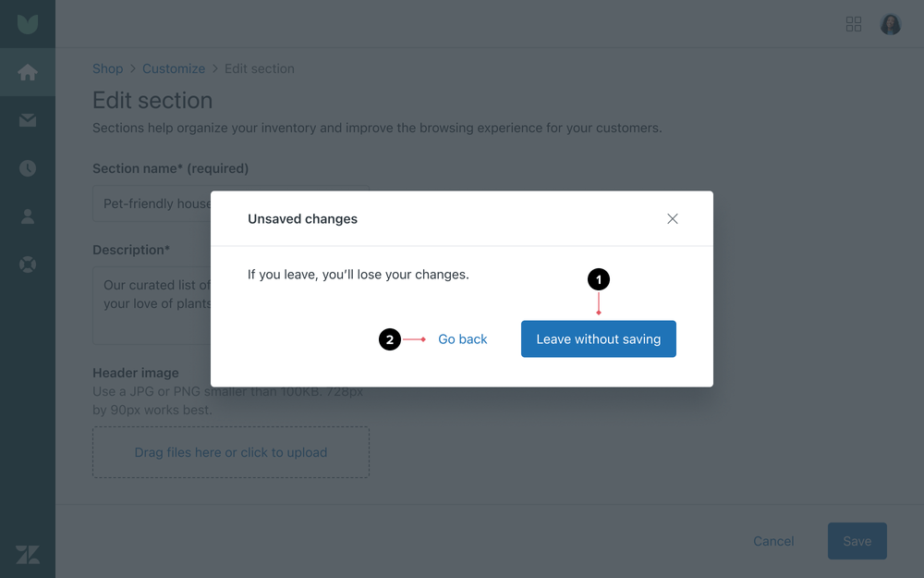Screen dimensions: 924x578
Task: Click the Leave without saving button
Action: [x=598, y=338]
